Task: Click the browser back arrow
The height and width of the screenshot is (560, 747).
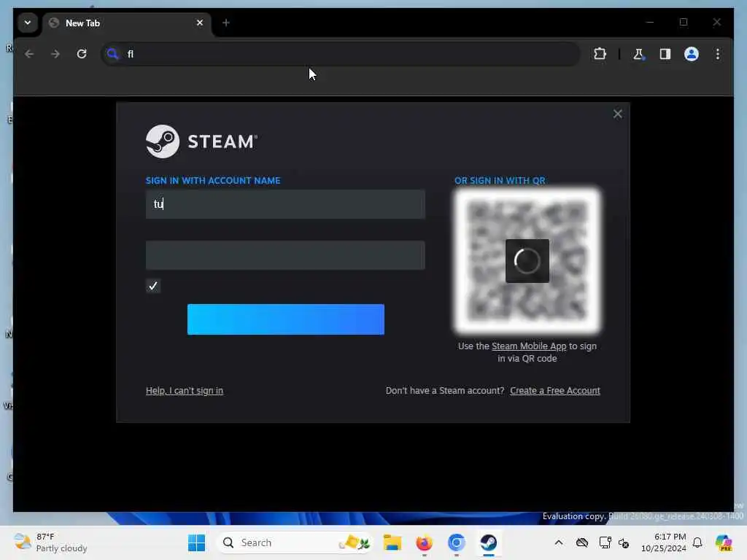Action: point(29,54)
